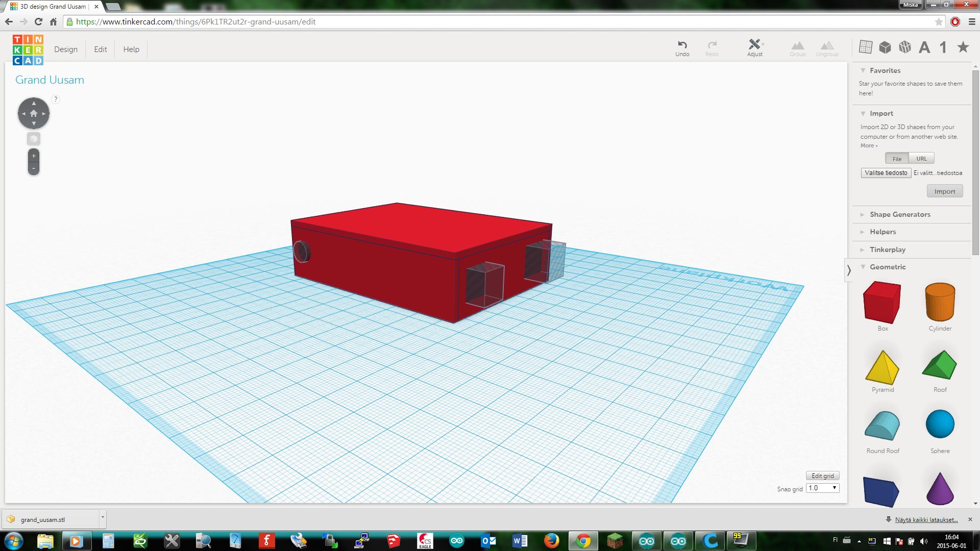This screenshot has width=980, height=551.
Task: Choose the blue Sphere shape
Action: point(940,424)
